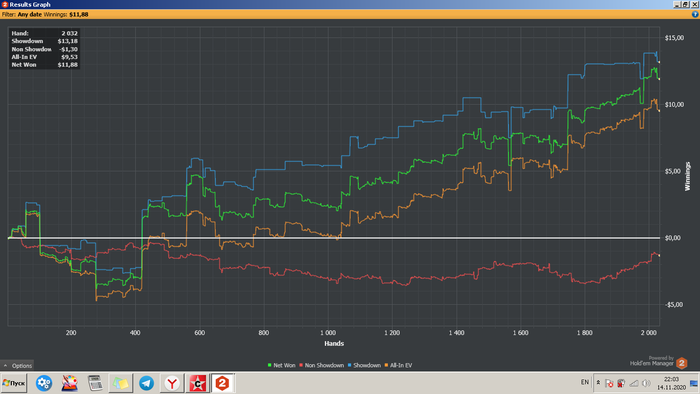Click the All-In EV $9,53 info row
The height and width of the screenshot is (394, 700).
(x=44, y=57)
